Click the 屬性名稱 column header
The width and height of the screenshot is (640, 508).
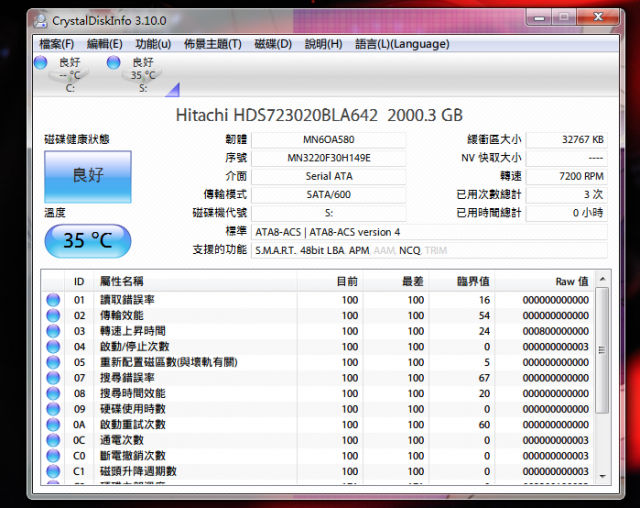pyautogui.click(x=195, y=282)
